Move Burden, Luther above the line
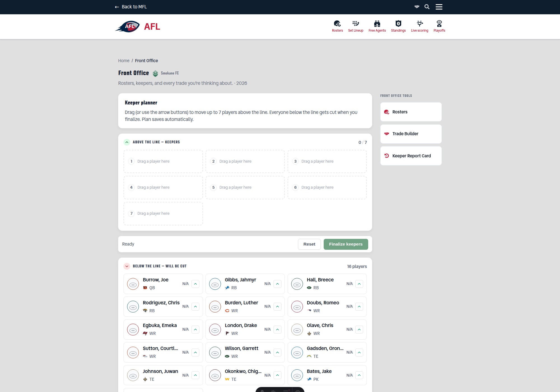The height and width of the screenshot is (392, 560). click(277, 307)
